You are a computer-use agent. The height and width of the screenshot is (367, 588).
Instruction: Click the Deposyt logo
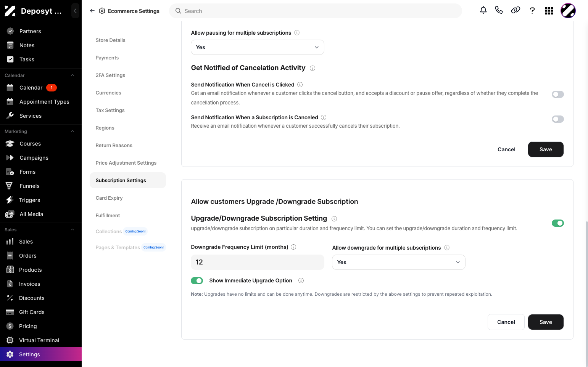(x=10, y=11)
